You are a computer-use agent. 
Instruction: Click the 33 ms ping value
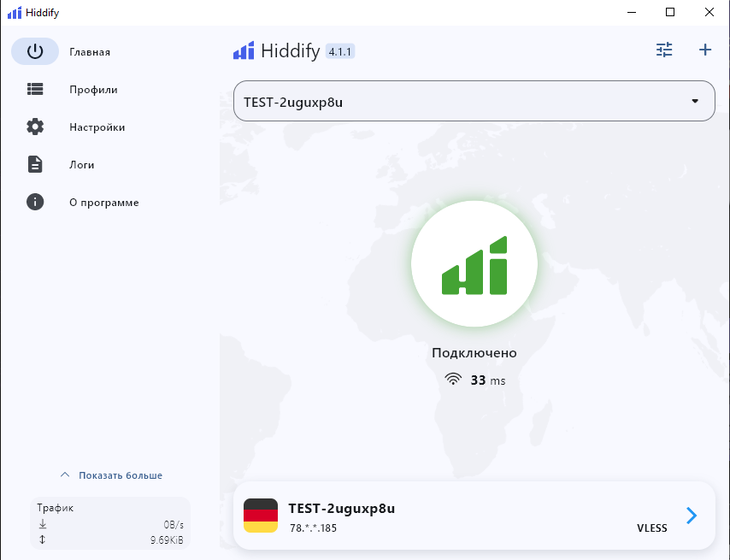click(x=488, y=380)
